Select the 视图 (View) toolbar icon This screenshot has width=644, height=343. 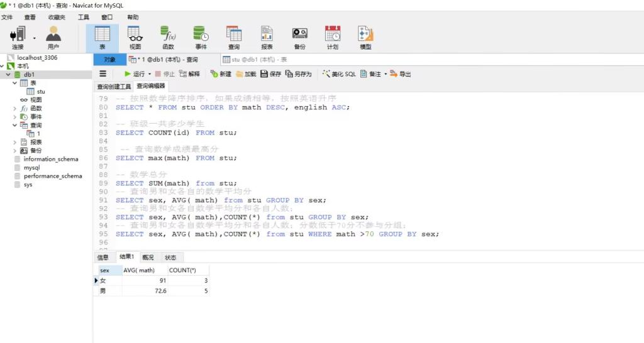pos(135,37)
